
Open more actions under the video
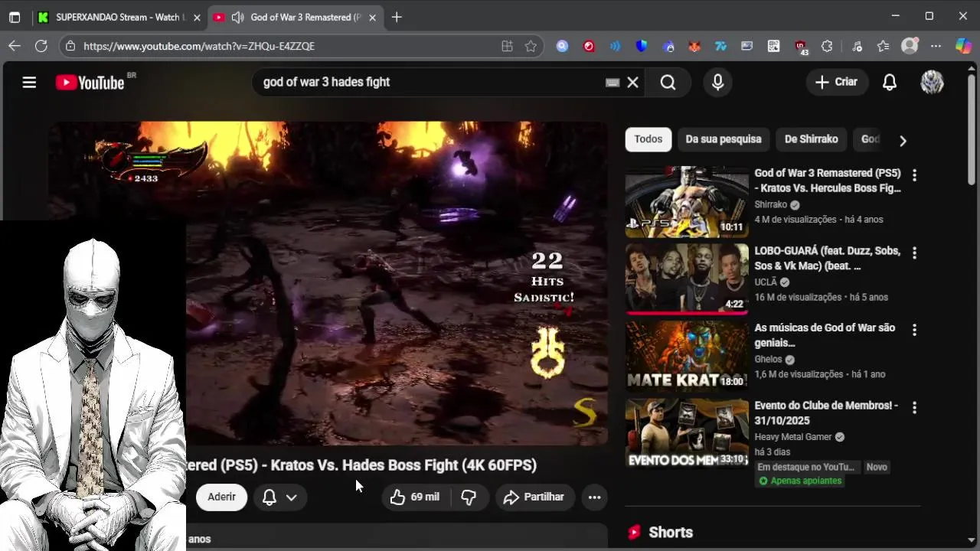[594, 497]
